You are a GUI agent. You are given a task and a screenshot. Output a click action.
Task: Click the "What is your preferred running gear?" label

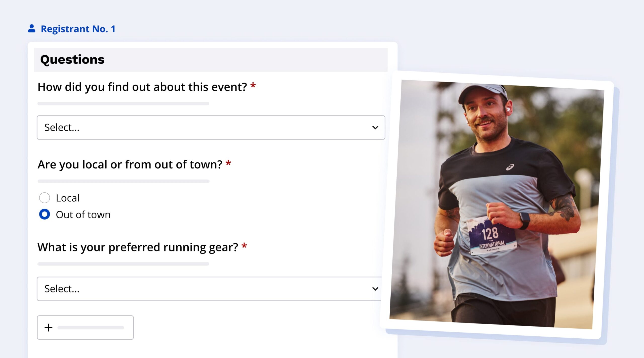coord(138,247)
